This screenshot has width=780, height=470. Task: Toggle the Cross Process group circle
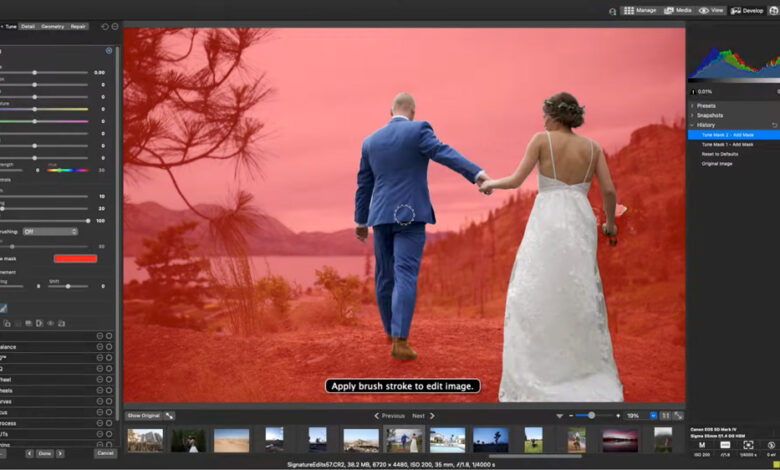109,423
